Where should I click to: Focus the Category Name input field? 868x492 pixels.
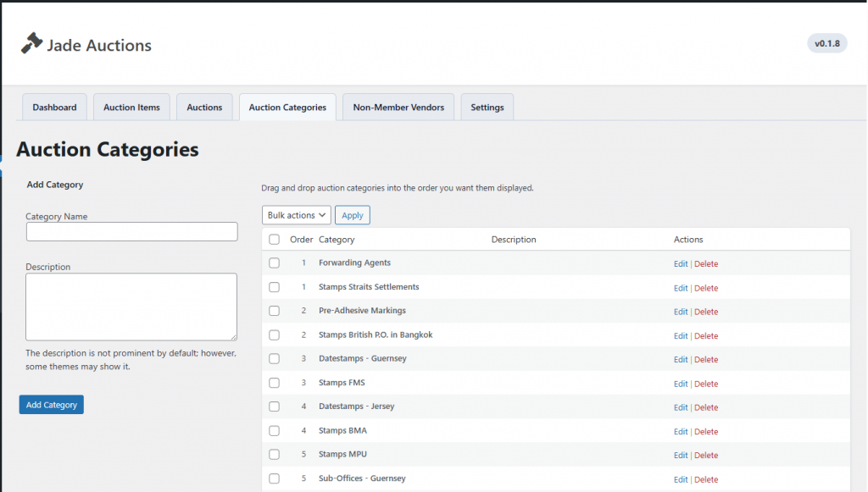pos(131,232)
